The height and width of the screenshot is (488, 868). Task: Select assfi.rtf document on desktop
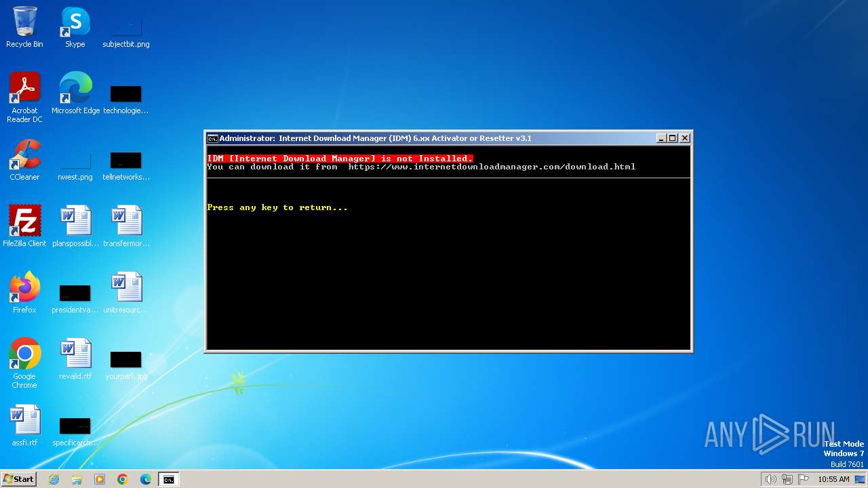[24, 426]
